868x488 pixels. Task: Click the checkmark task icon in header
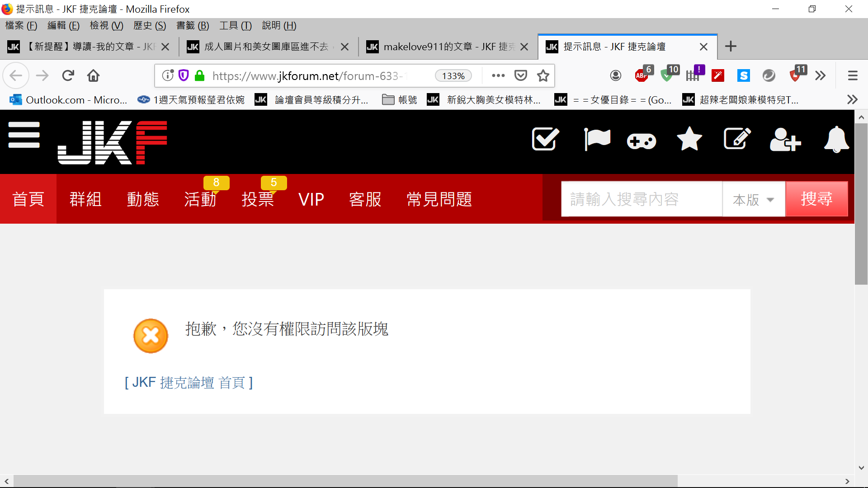coord(545,139)
